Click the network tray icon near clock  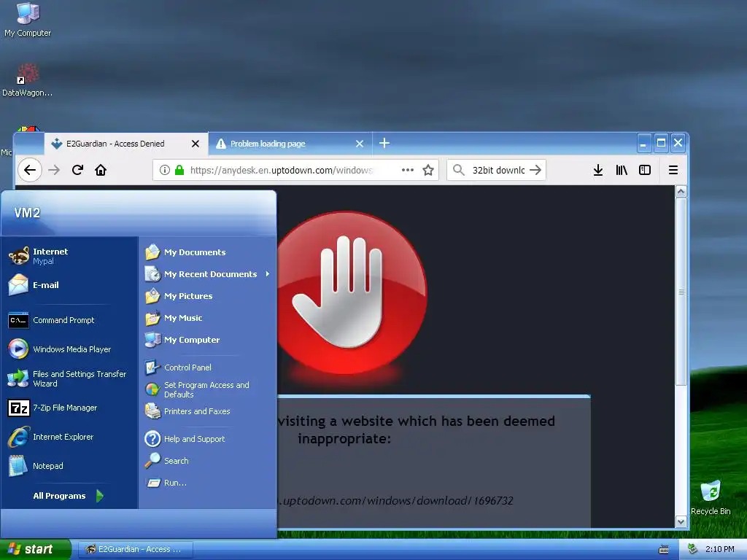[693, 549]
